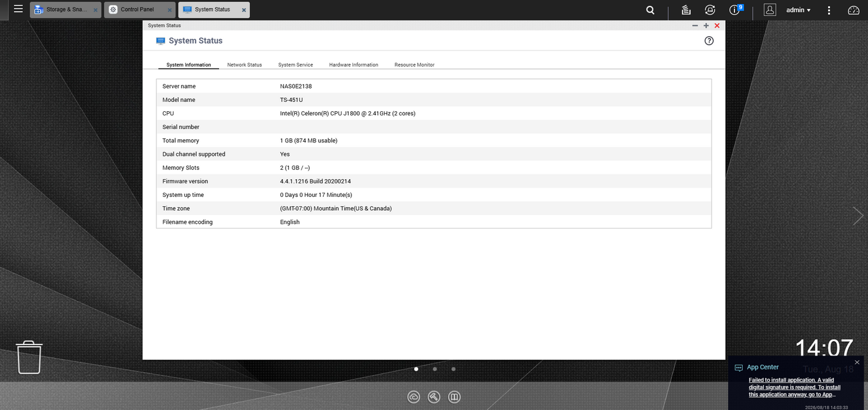Screen dimensions: 868x410
Task: Select the third desktop page dot
Action: tap(453, 369)
